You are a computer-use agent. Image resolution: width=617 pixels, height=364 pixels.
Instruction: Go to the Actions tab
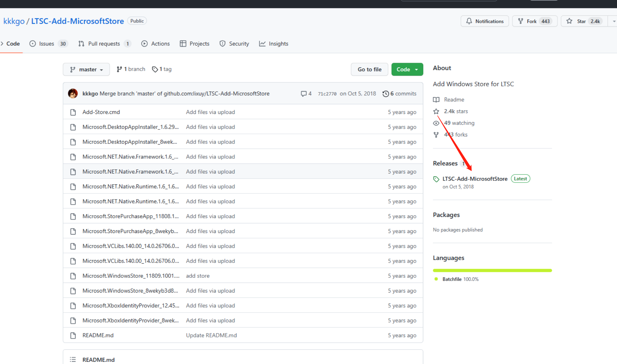155,44
